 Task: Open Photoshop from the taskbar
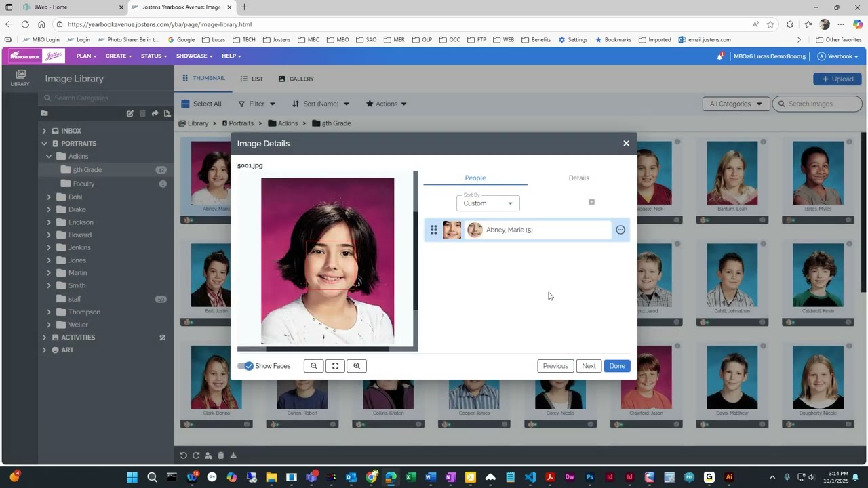pos(590,477)
